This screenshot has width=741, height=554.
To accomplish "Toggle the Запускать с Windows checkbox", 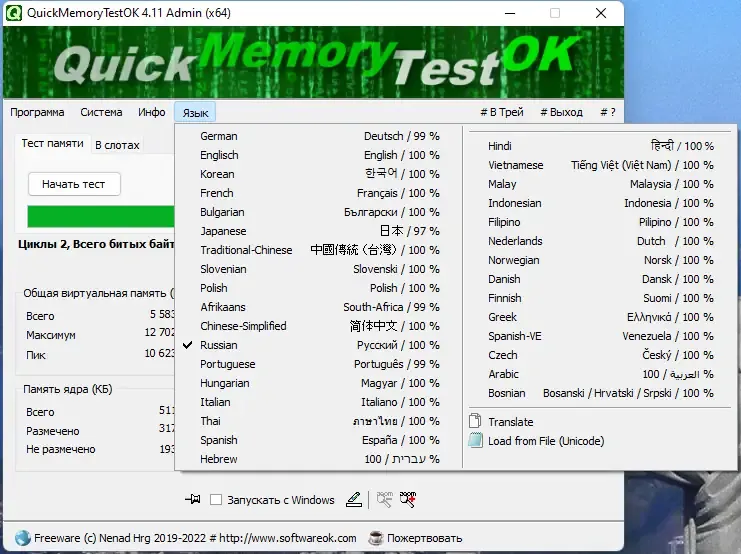I will (216, 500).
